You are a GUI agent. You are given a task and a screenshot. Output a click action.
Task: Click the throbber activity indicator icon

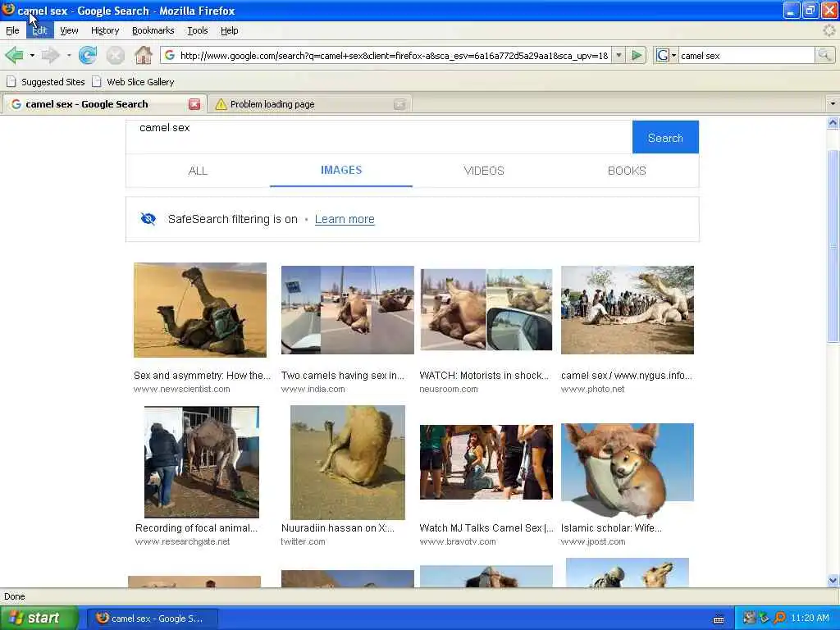coord(829,30)
